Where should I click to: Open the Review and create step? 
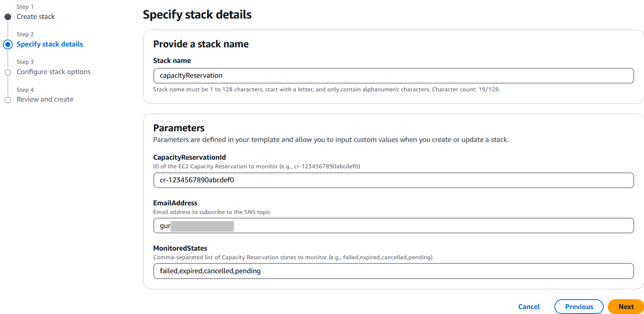pyautogui.click(x=45, y=100)
